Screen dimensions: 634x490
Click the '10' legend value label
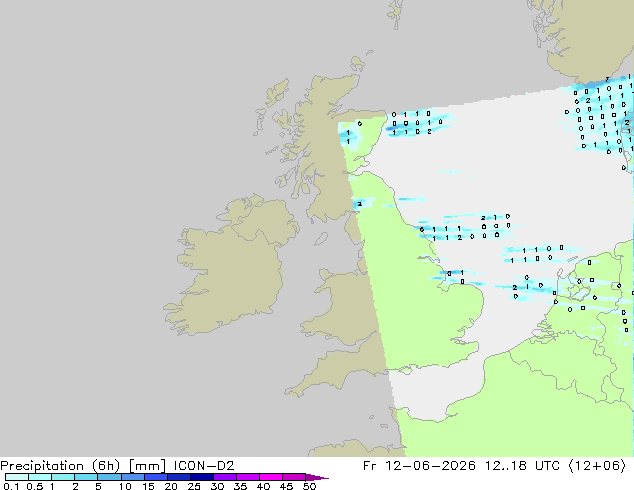pyautogui.click(x=125, y=486)
